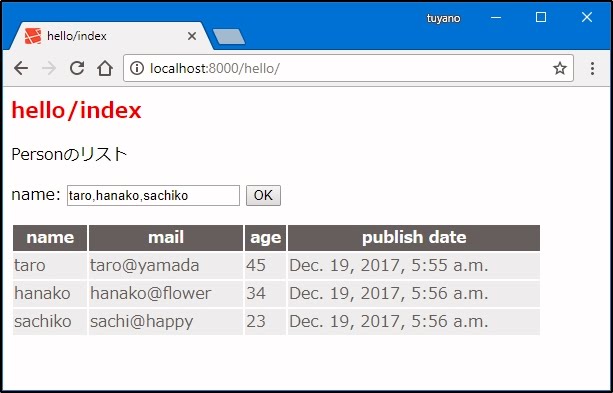613x393 pixels.
Task: Click the publish date column header
Action: tap(414, 238)
